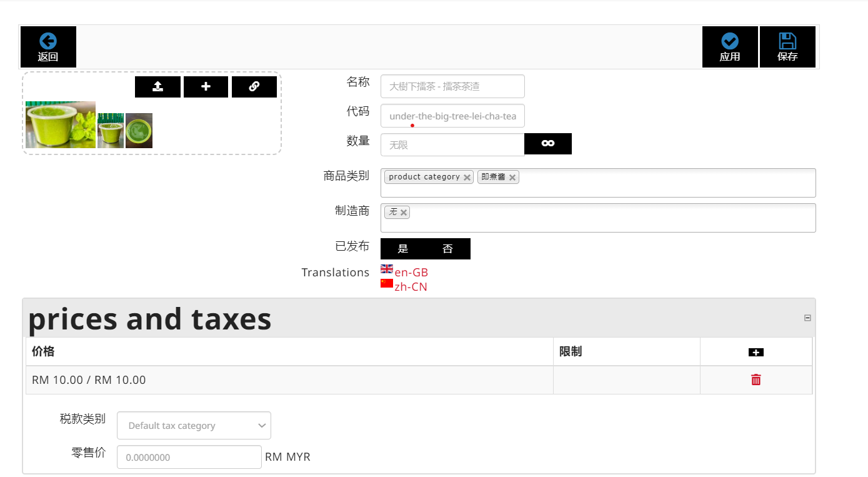Open the en-GB translation
The width and height of the screenshot is (868, 477).
[x=411, y=273]
